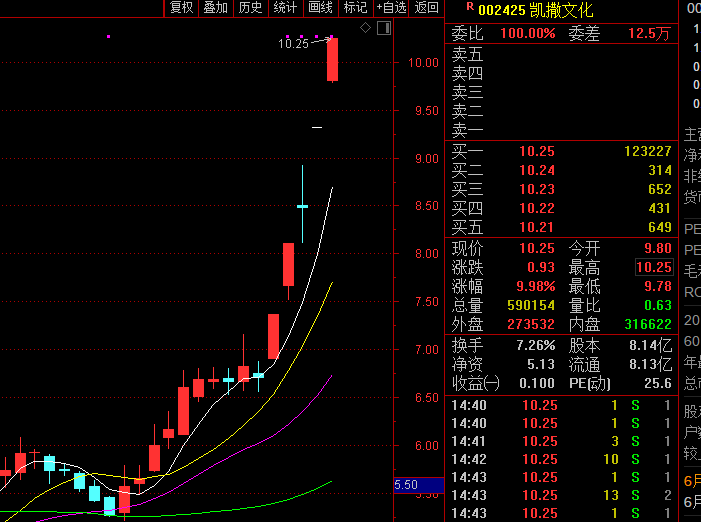Open the 叠加 overlay option
The width and height of the screenshot is (701, 522).
click(216, 8)
